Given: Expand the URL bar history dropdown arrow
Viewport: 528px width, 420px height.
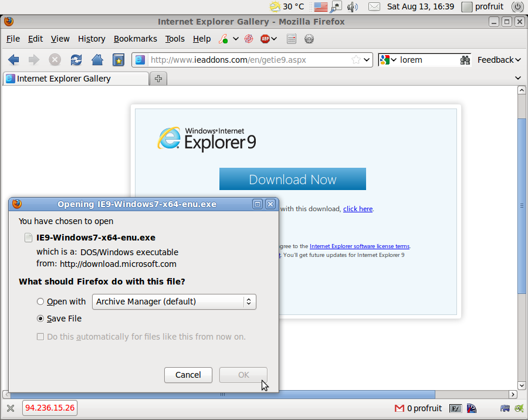Looking at the screenshot, I should (367, 60).
